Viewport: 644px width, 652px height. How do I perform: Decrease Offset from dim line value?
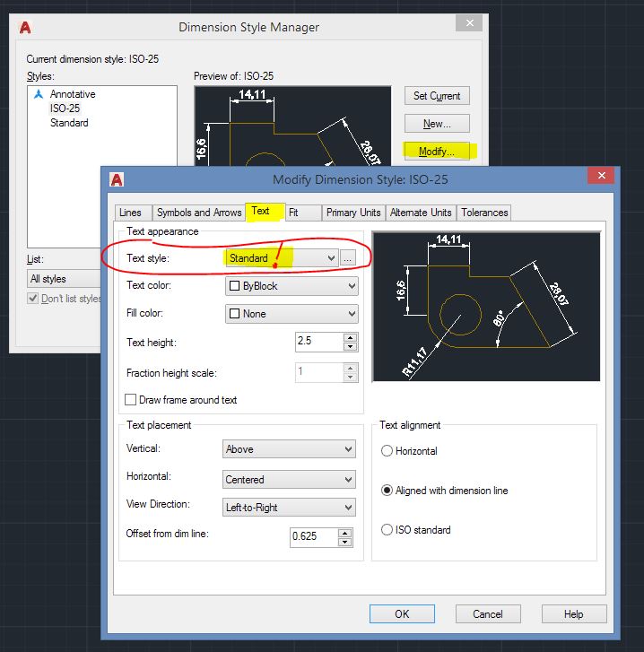345,543
